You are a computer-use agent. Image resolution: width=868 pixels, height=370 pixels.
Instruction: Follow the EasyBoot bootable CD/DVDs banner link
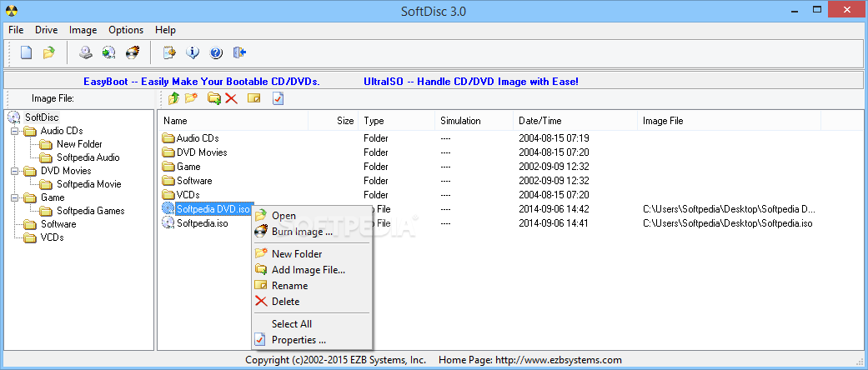click(202, 82)
